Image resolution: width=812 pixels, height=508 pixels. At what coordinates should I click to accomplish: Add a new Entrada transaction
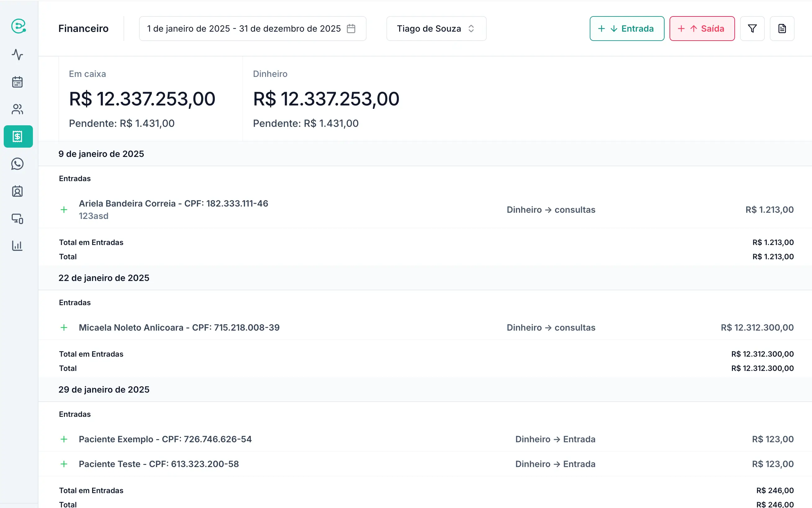[x=627, y=29]
